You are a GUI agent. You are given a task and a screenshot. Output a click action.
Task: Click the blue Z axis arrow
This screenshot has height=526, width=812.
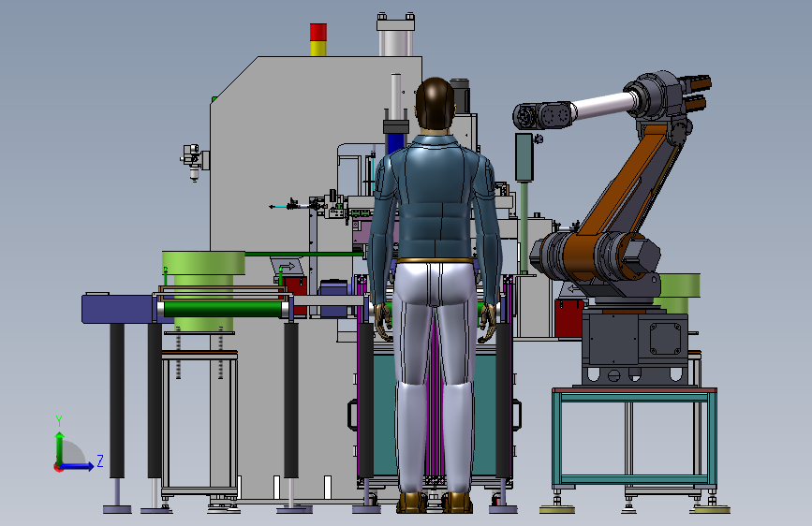[x=78, y=466]
